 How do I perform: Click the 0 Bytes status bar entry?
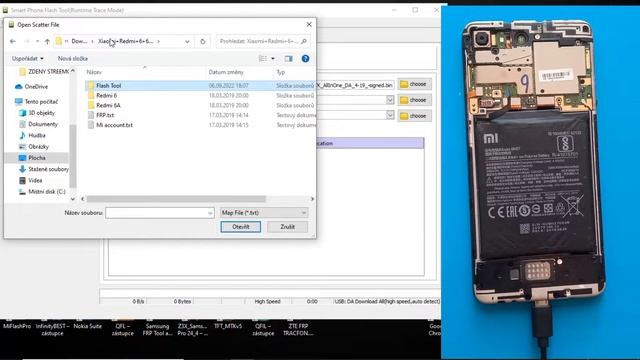(x=182, y=302)
